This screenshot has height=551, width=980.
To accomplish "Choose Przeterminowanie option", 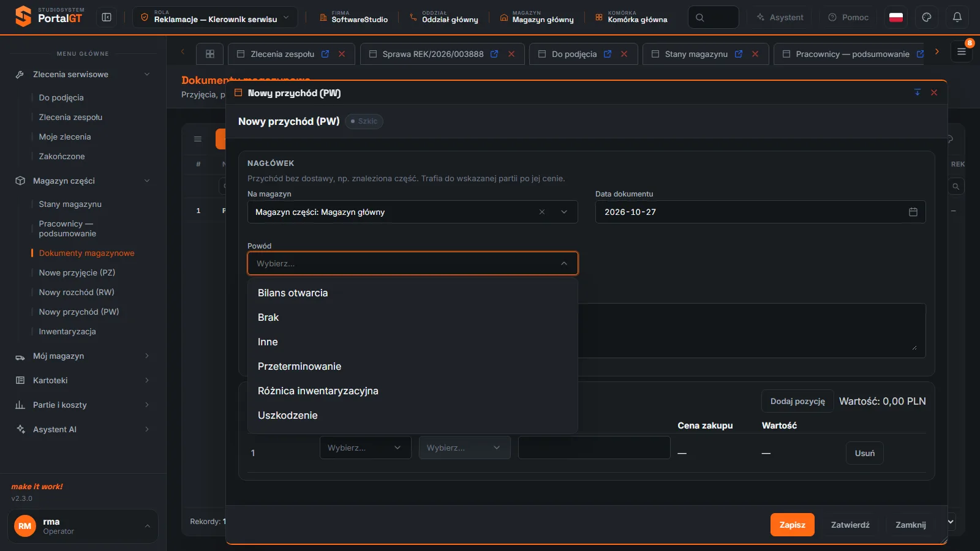I will pos(413,366).
